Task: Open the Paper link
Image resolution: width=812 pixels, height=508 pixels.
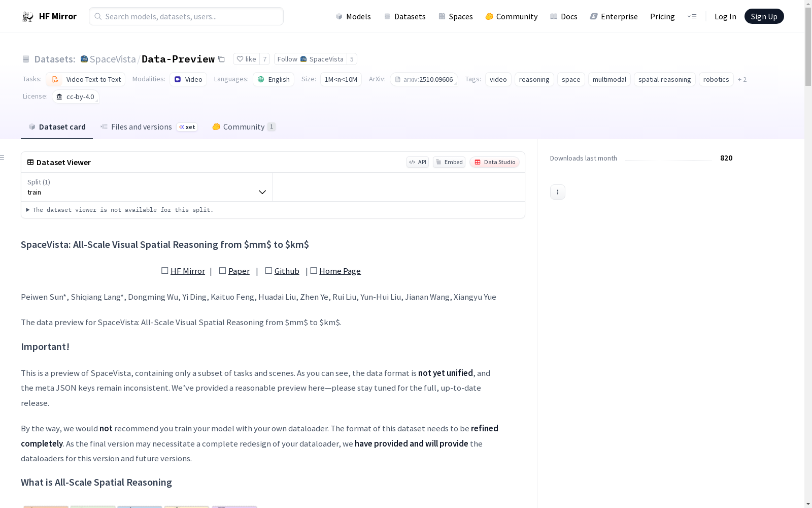Action: point(239,271)
